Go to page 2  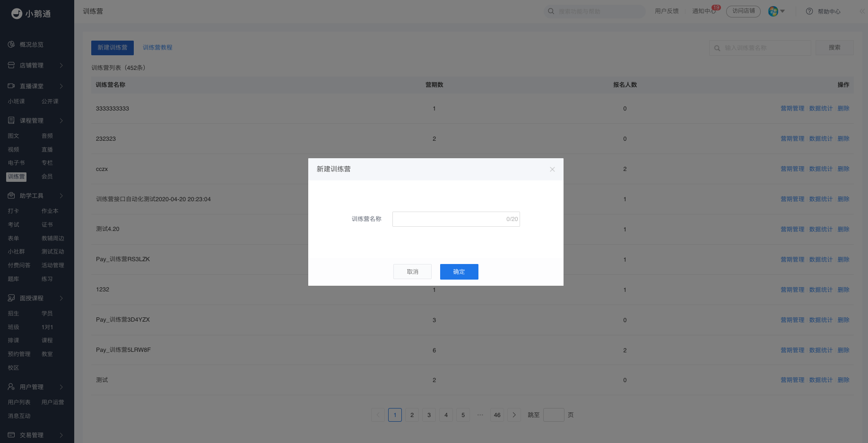[412, 415]
